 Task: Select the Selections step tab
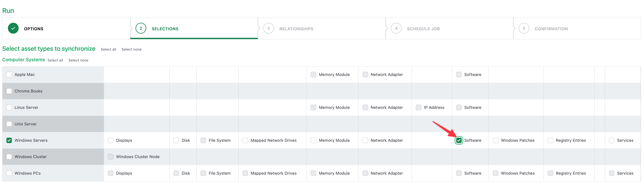coord(194,29)
